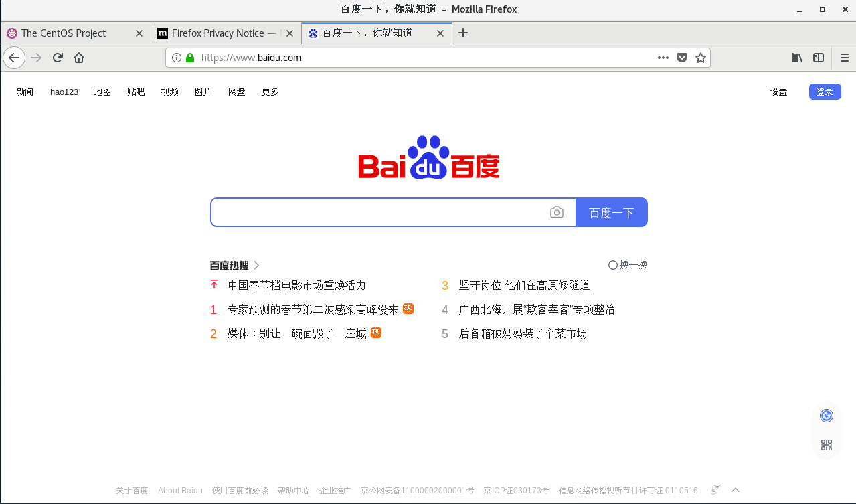856x504 pixels.
Task: Open a new tab with plus button
Action: pyautogui.click(x=463, y=33)
